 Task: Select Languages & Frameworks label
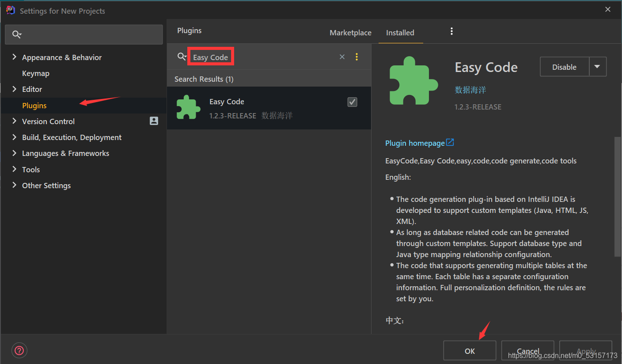pos(65,153)
